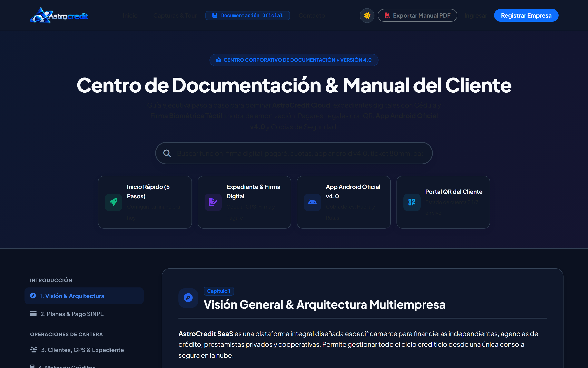Click the OPERACIONES DE CARTERA section label

pyautogui.click(x=66, y=334)
